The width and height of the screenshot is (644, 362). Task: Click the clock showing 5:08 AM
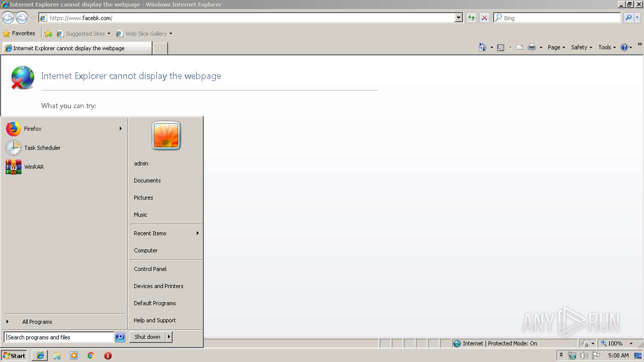(618, 355)
